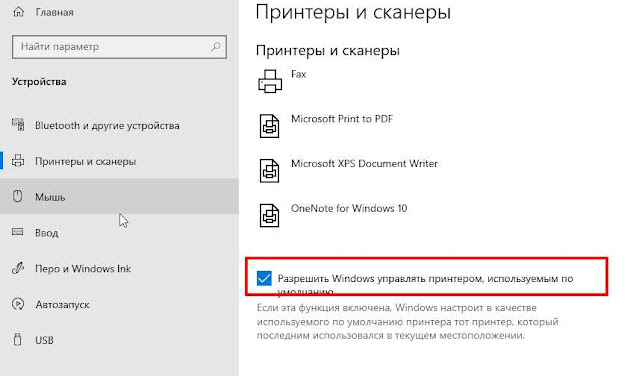
Task: Click the pen icon for Windows Ink
Action: click(18, 268)
